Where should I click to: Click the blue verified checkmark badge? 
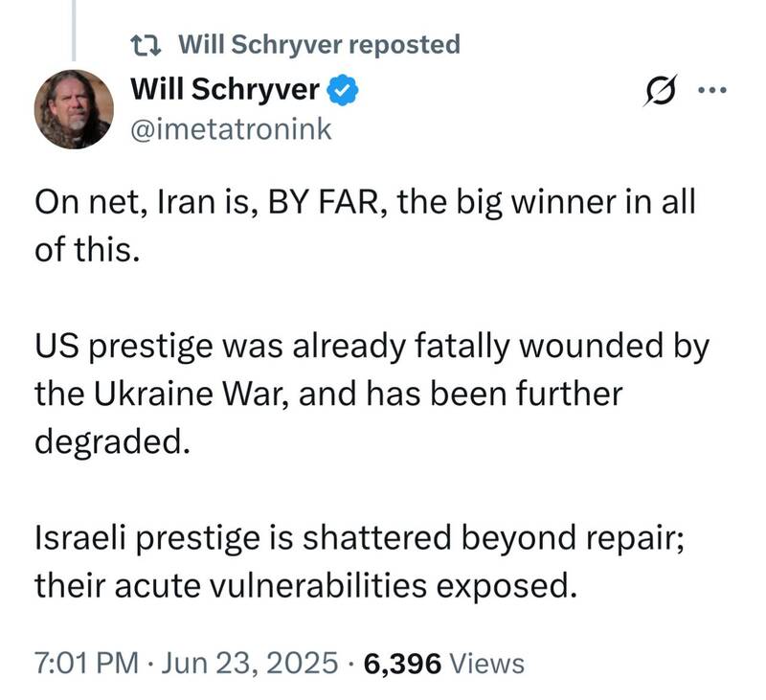pyautogui.click(x=344, y=91)
